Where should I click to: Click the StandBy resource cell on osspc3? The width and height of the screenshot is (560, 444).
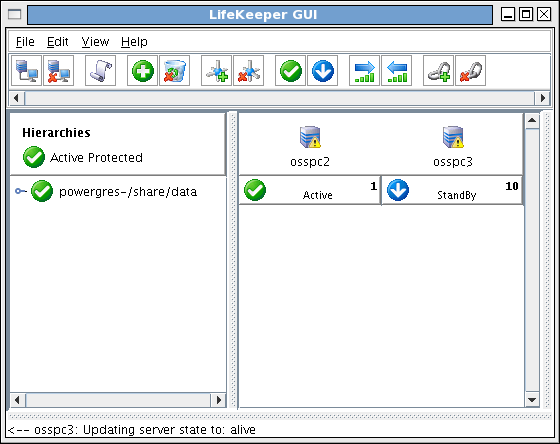tap(452, 190)
